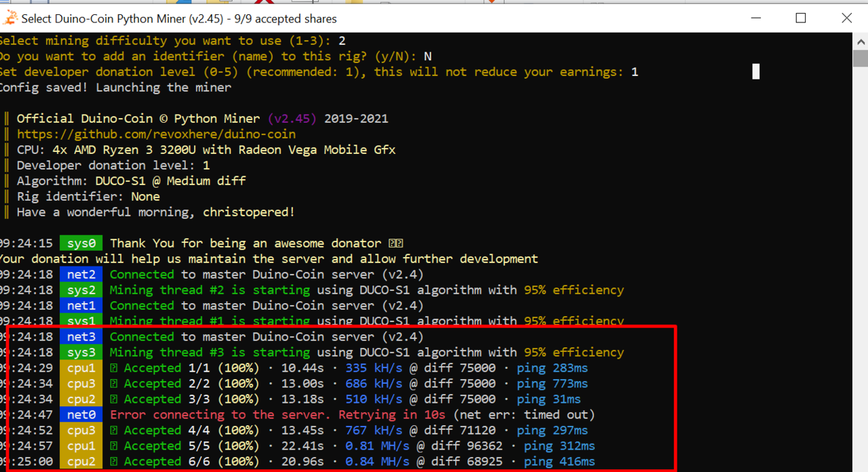The height and width of the screenshot is (472, 868).
Task: Click the 'ping 773ms' value
Action: pos(552,384)
